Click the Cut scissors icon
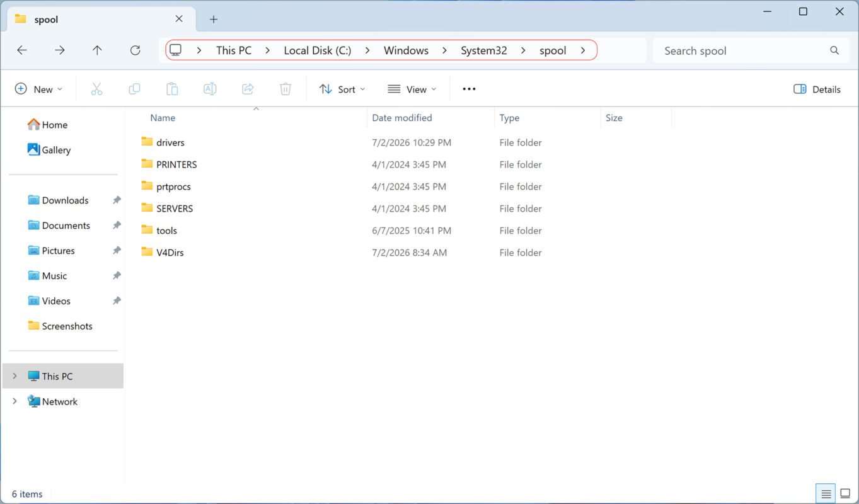Viewport: 859px width, 504px height. [x=96, y=89]
